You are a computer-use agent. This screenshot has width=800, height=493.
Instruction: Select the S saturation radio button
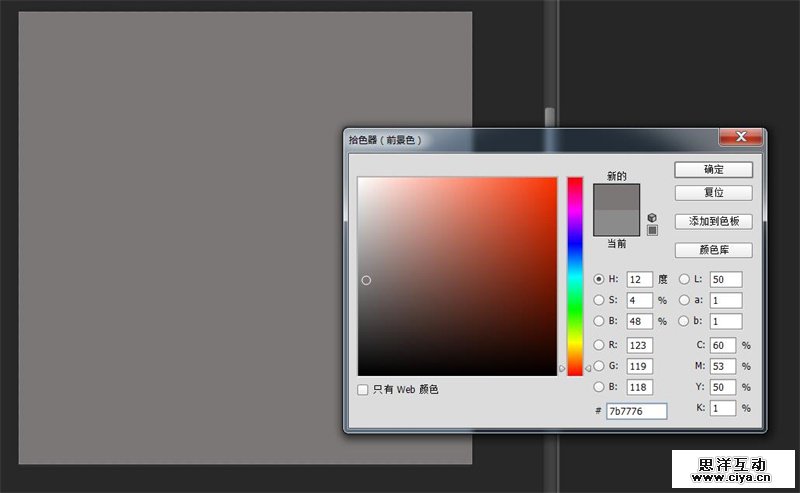coord(599,300)
